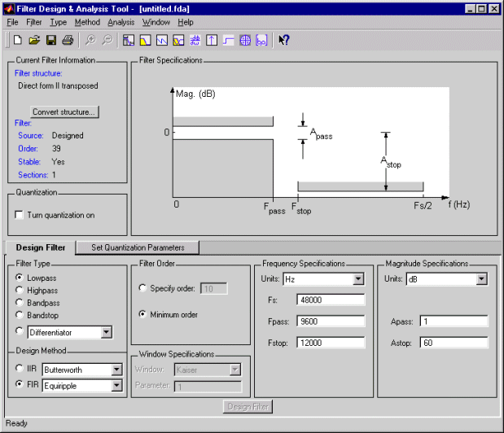Enable Turn quantization on checkbox
Screen dimensions: 504x433
point(20,215)
